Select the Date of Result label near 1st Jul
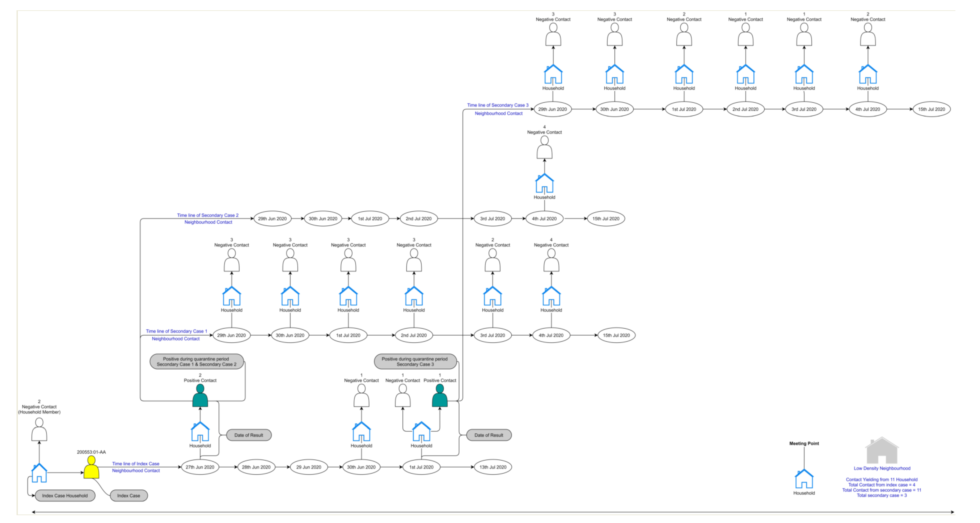Image resolution: width=980 pixels, height=523 pixels. [488, 435]
